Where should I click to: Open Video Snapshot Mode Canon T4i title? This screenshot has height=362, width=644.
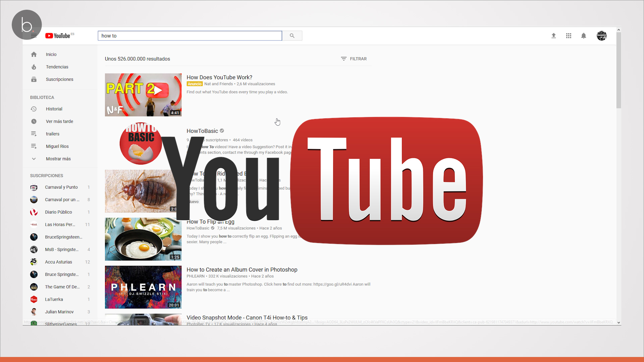tap(247, 317)
